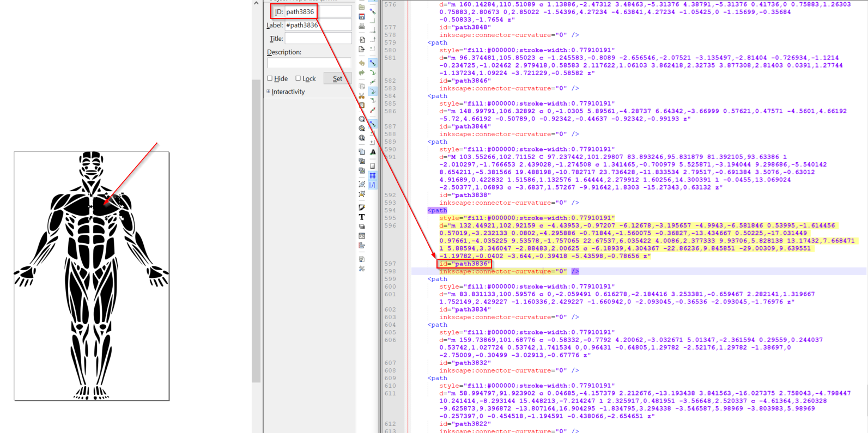Image resolution: width=868 pixels, height=433 pixels.
Task: Toggle snap text anchors and baselines
Action: click(x=373, y=152)
